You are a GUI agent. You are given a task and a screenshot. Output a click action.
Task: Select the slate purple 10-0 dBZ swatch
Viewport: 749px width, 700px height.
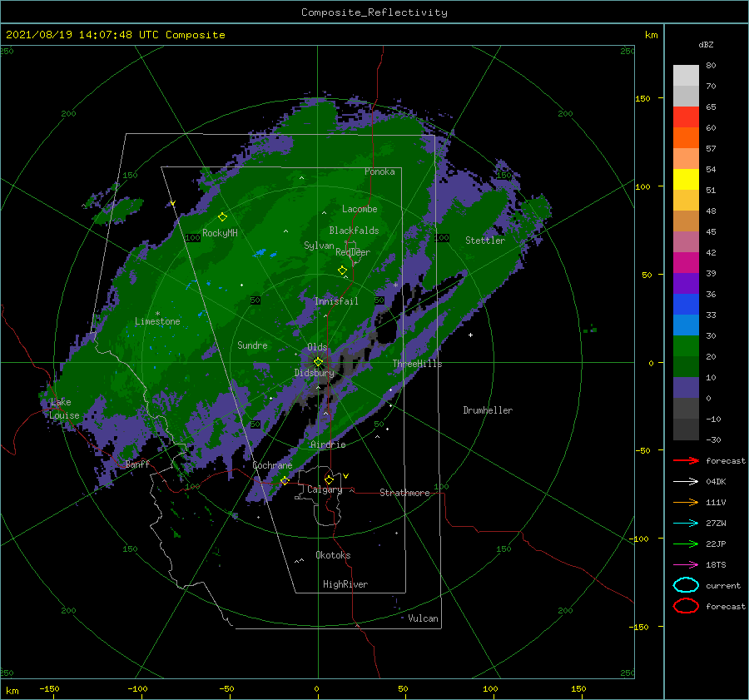click(x=686, y=388)
